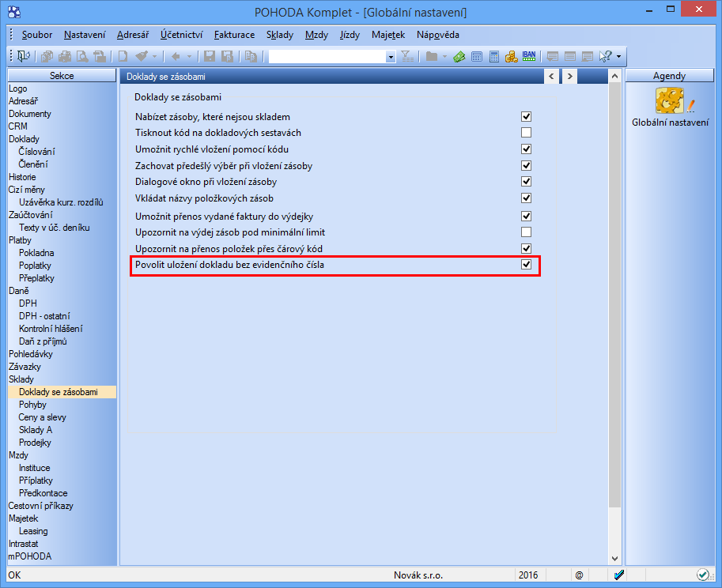The height and width of the screenshot is (588, 722).
Task: Open the Soubor menu
Action: tap(37, 35)
